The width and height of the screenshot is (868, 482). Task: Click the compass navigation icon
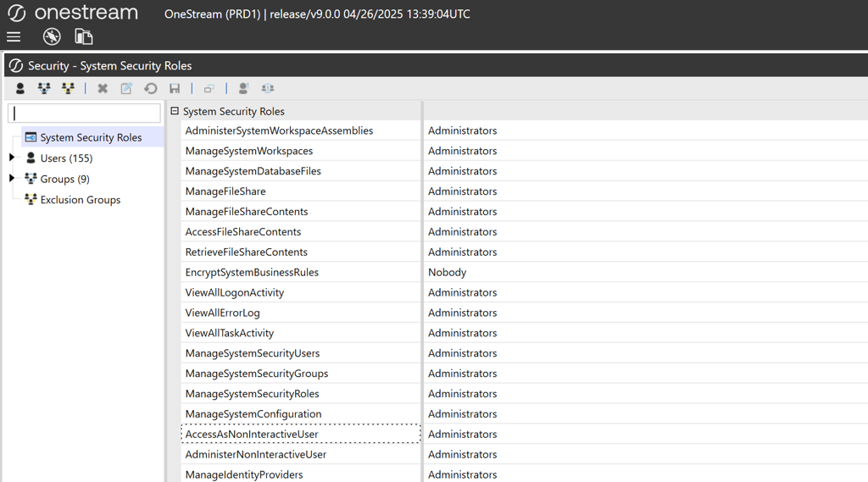click(52, 36)
